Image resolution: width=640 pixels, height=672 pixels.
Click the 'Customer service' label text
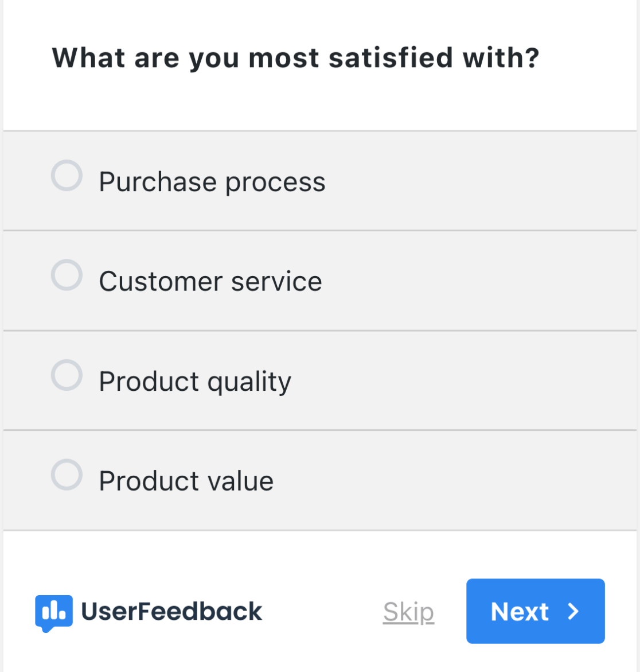(210, 281)
